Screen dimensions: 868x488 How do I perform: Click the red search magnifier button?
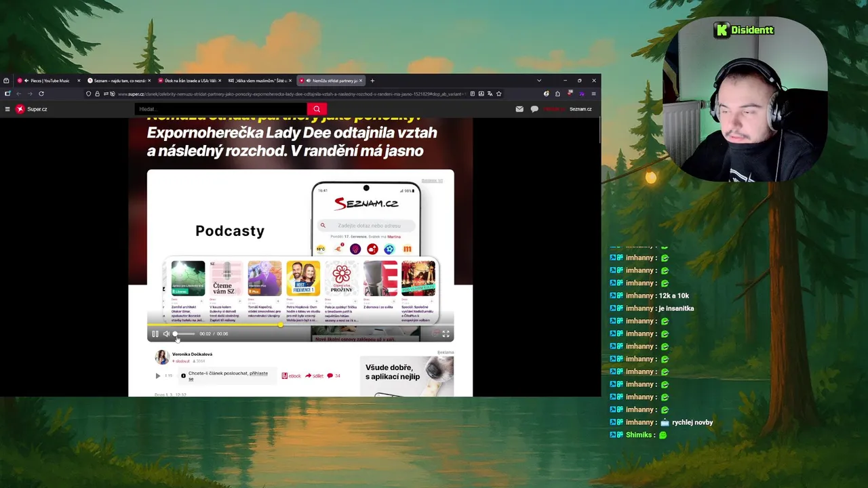pos(317,109)
